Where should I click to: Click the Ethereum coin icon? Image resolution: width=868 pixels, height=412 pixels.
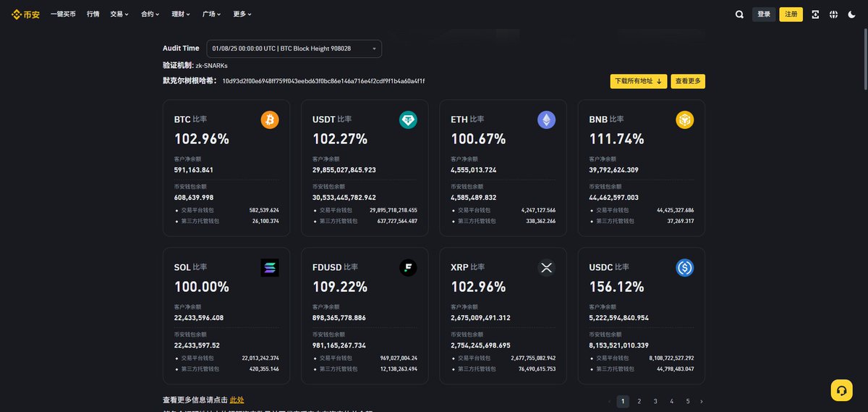(x=546, y=120)
